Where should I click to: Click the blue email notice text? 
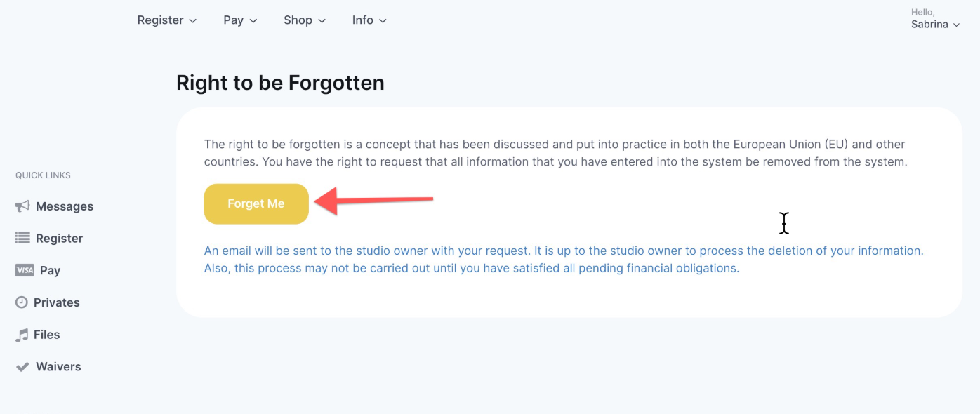coord(564,260)
